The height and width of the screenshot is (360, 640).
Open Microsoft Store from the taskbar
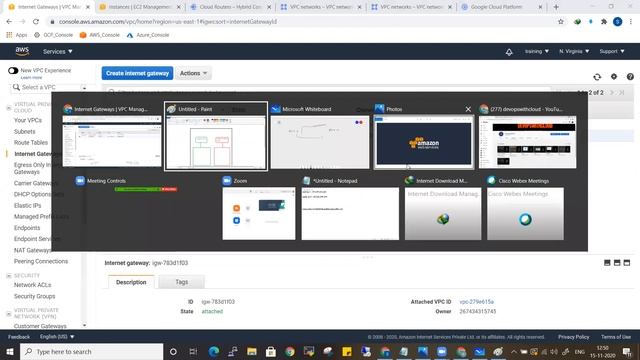pyautogui.click(x=271, y=351)
